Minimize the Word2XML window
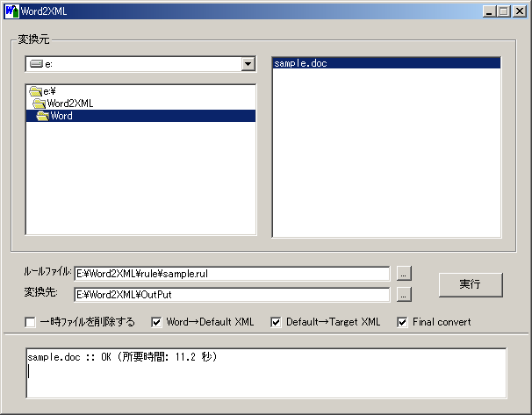 [489, 11]
